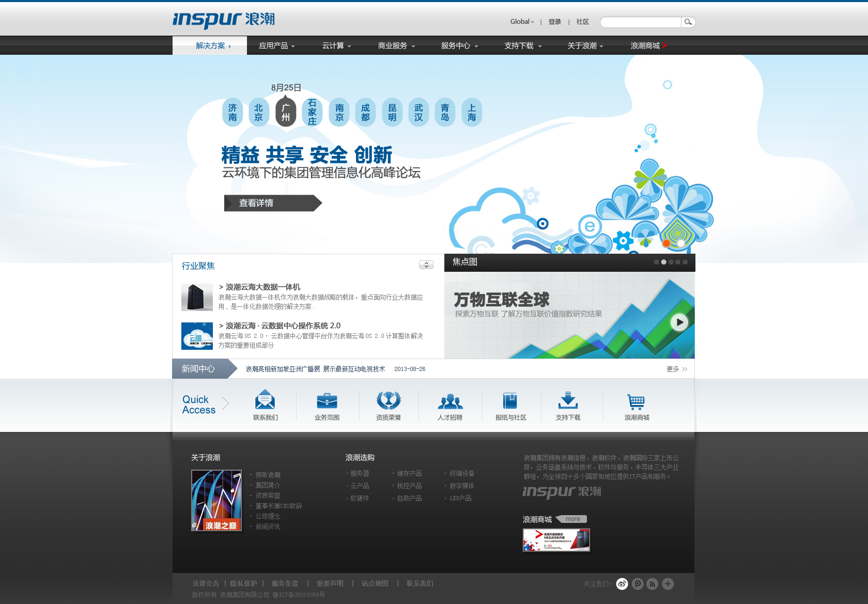Open the 新加坡亚洲广播展 news headline
Viewport: 868px width, 604px height.
tap(315, 369)
